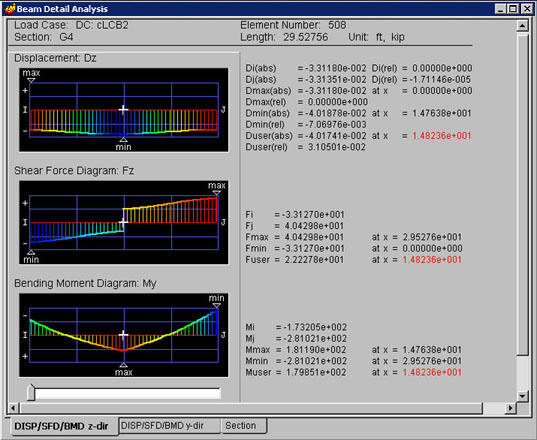Click vertical scrollbar down arrow
The width and height of the screenshot is (537, 440).
tap(522, 396)
